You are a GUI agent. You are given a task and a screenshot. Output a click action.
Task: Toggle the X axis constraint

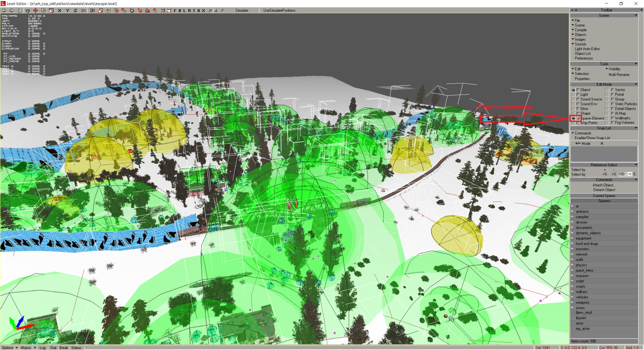pos(59,10)
